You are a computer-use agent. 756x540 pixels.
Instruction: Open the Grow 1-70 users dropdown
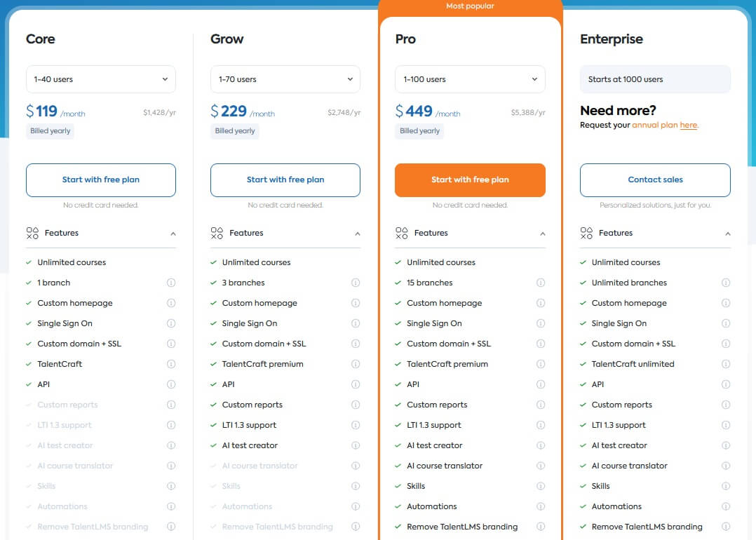pyautogui.click(x=285, y=79)
